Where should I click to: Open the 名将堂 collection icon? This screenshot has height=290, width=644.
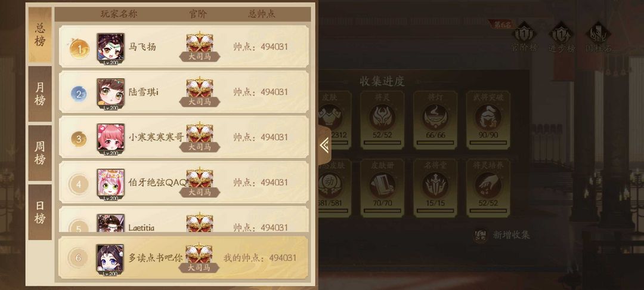(x=435, y=188)
